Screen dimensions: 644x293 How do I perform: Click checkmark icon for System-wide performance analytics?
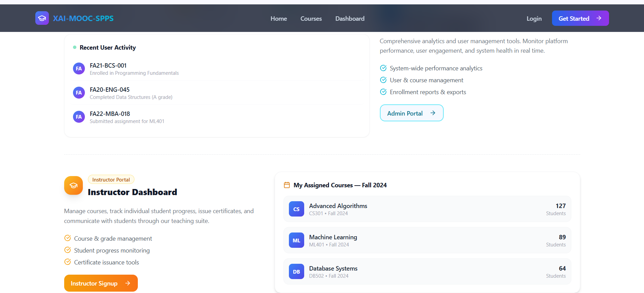pos(383,68)
